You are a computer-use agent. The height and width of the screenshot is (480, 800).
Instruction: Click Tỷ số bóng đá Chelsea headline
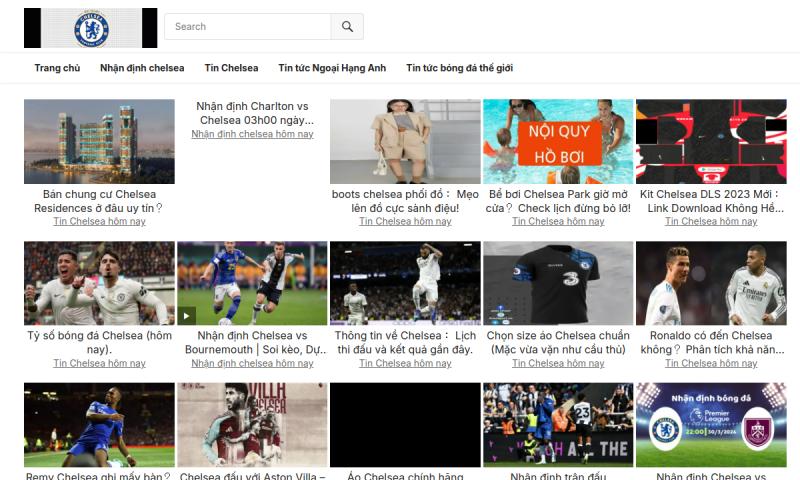pyautogui.click(x=99, y=343)
